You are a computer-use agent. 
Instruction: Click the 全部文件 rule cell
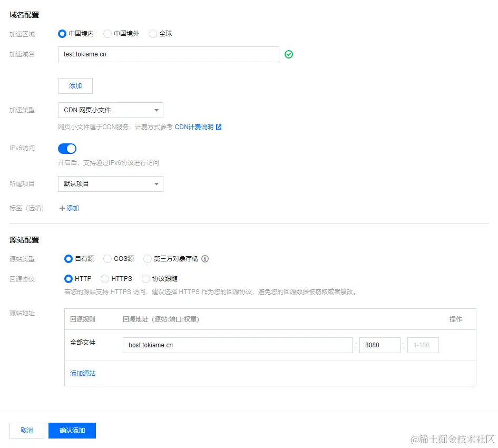[83, 343]
